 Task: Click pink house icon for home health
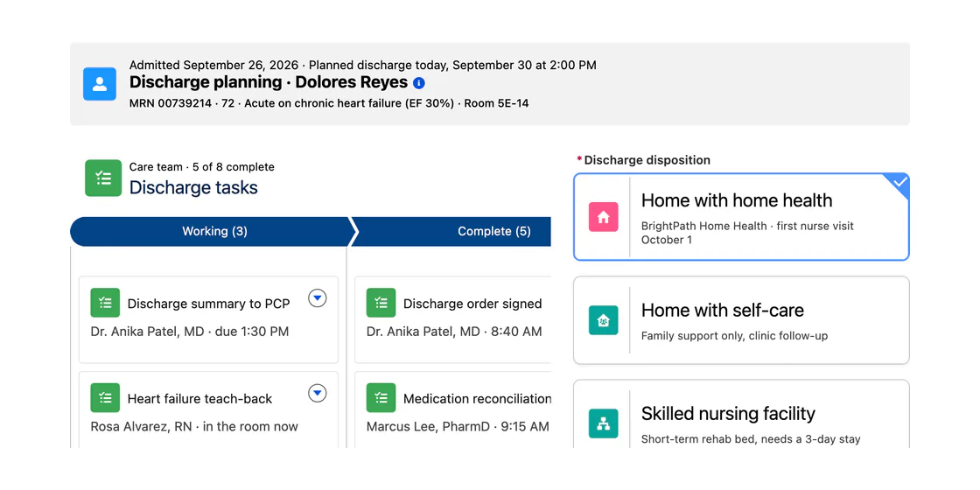click(x=603, y=217)
